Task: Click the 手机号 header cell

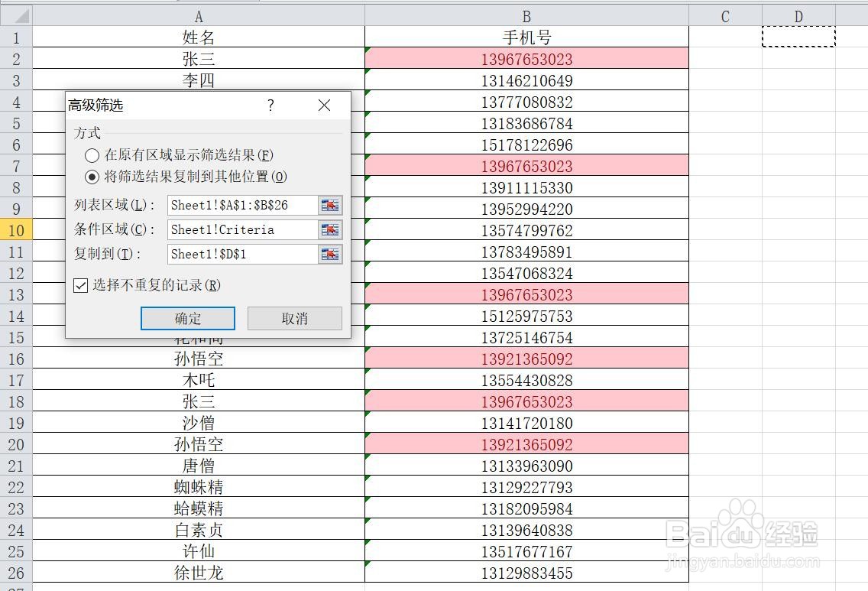Action: 526,37
